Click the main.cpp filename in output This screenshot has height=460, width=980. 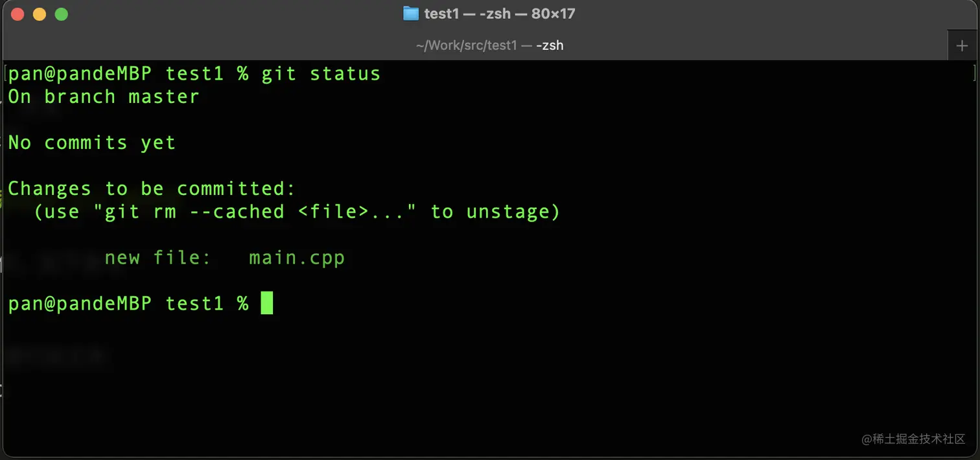pos(296,258)
